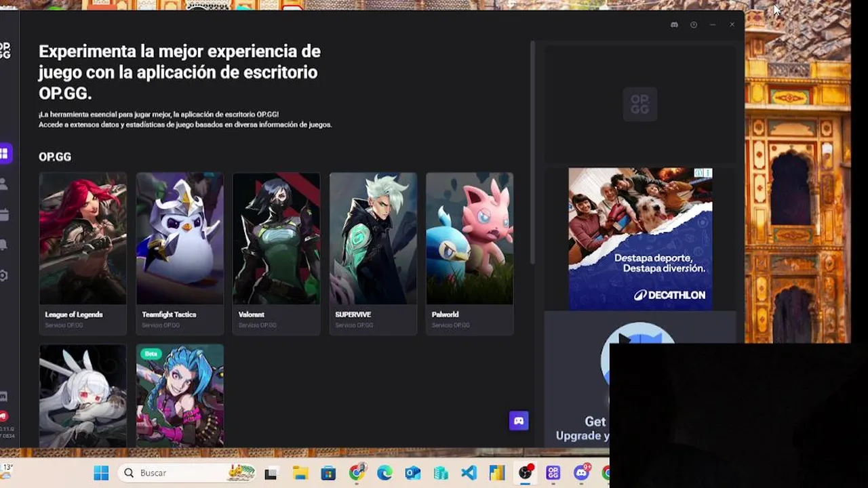This screenshot has height=488, width=868.
Task: Open Power BI from the taskbar
Action: click(x=497, y=473)
